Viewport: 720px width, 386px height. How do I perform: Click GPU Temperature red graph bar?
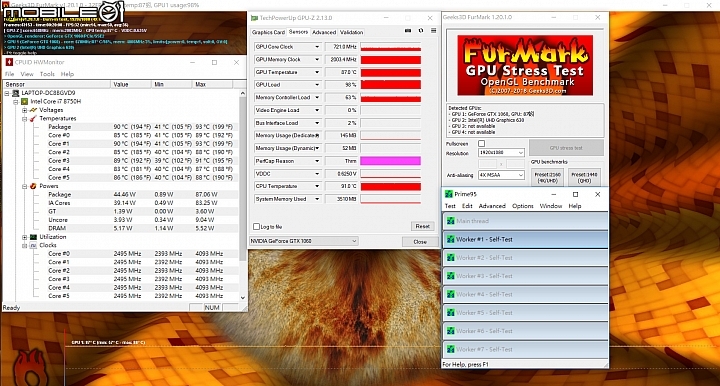(390, 72)
